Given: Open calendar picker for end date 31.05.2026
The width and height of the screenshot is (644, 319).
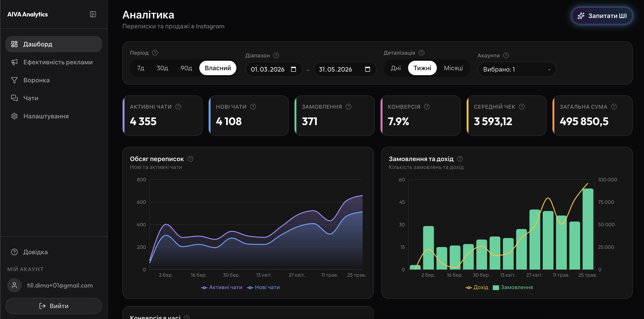Looking at the screenshot, I should [367, 69].
